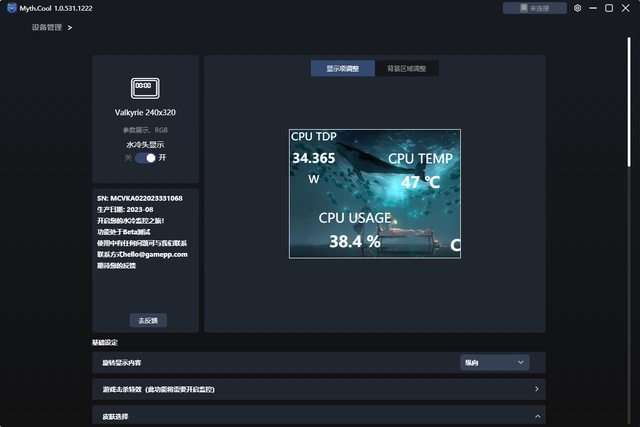Close the Myth.Cool window
This screenshot has width=640, height=427.
(x=627, y=8)
